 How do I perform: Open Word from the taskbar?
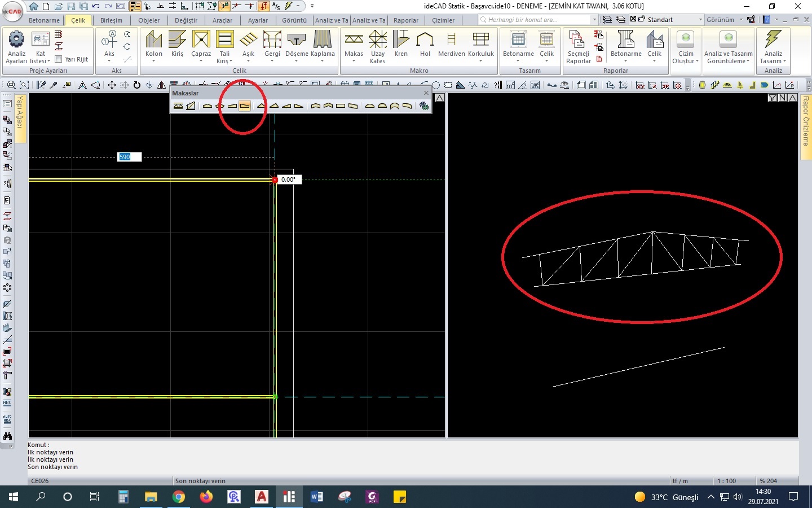pos(317,497)
